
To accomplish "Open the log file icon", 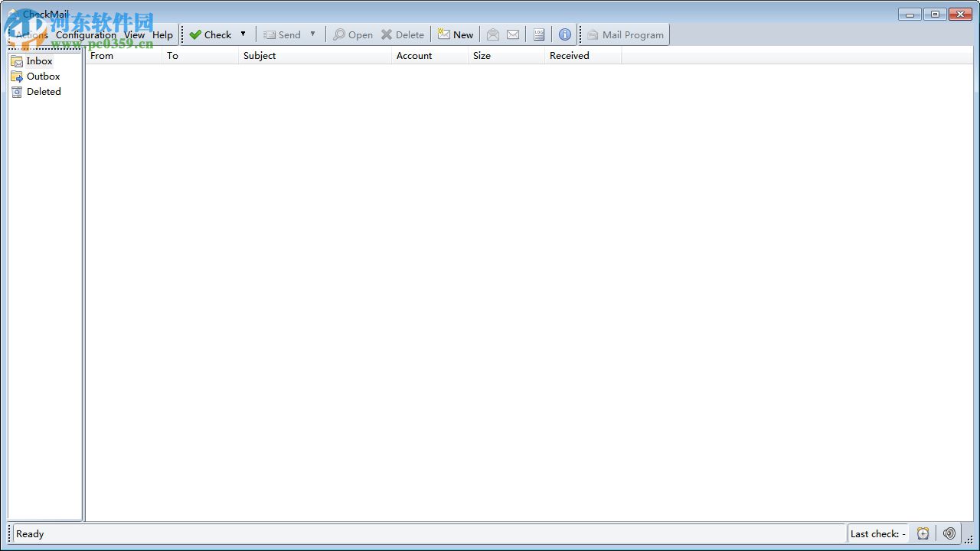I will click(x=539, y=34).
